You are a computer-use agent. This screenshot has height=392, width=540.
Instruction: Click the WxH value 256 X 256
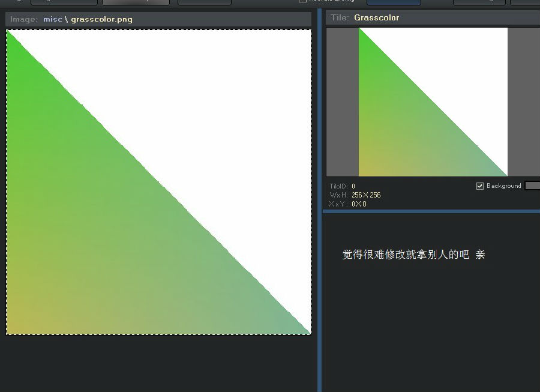click(366, 195)
